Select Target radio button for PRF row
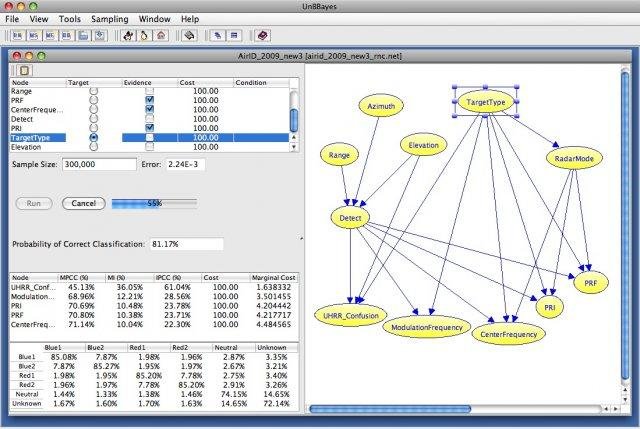The image size is (640, 429). pos(93,100)
